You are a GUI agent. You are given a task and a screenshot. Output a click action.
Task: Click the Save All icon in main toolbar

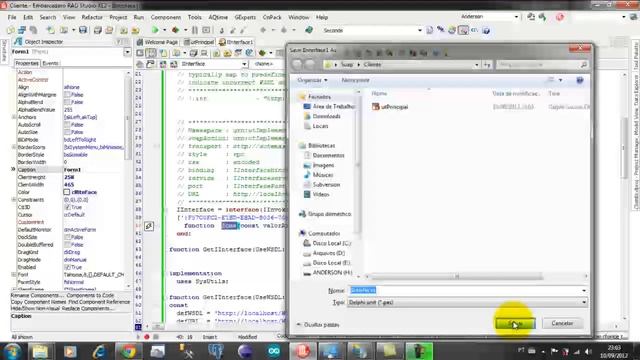pyautogui.click(x=98, y=30)
